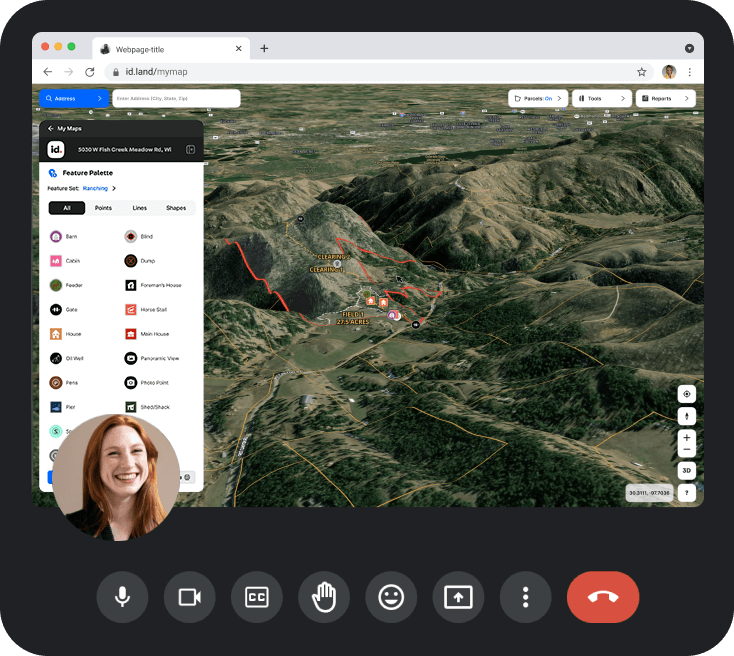Reset map compass orientation

click(687, 416)
